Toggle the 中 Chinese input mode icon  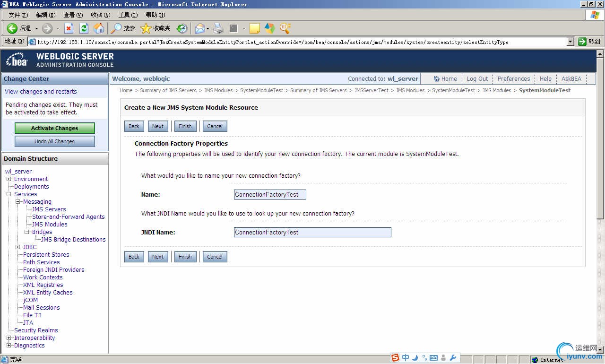[x=406, y=358]
